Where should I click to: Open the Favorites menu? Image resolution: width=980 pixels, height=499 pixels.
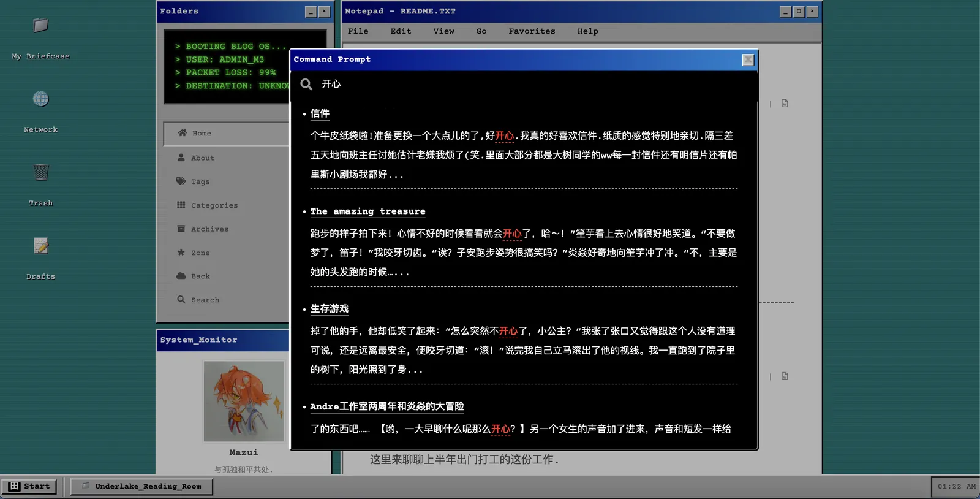pyautogui.click(x=532, y=31)
